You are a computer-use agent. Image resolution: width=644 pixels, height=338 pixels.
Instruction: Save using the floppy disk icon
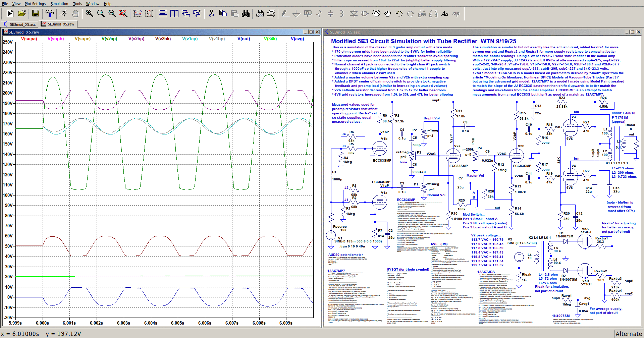[x=36, y=13]
